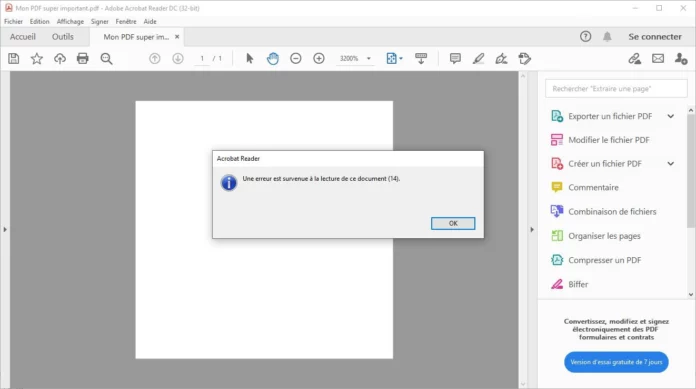This screenshot has height=389, width=696.
Task: Click the stamp tool icon
Action: [x=524, y=59]
